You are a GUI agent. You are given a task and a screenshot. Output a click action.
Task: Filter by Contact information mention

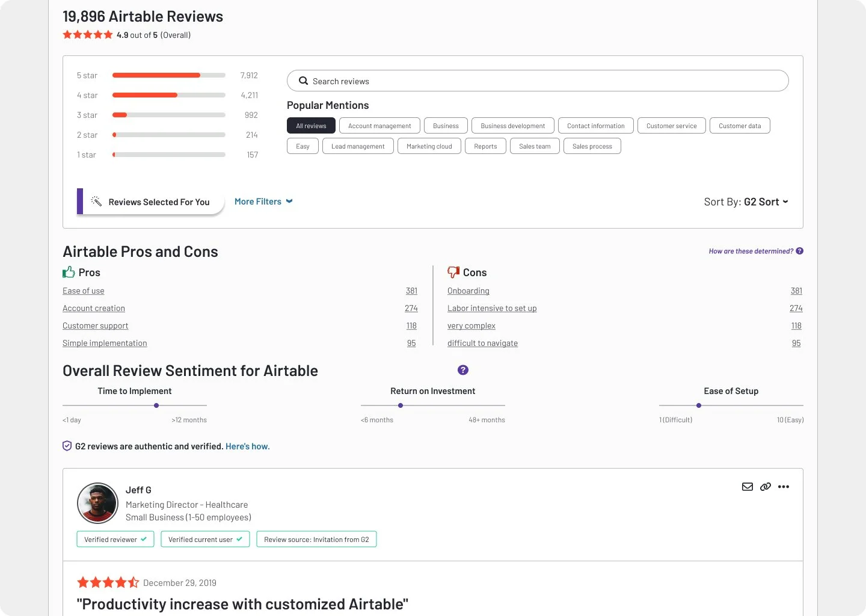596,126
